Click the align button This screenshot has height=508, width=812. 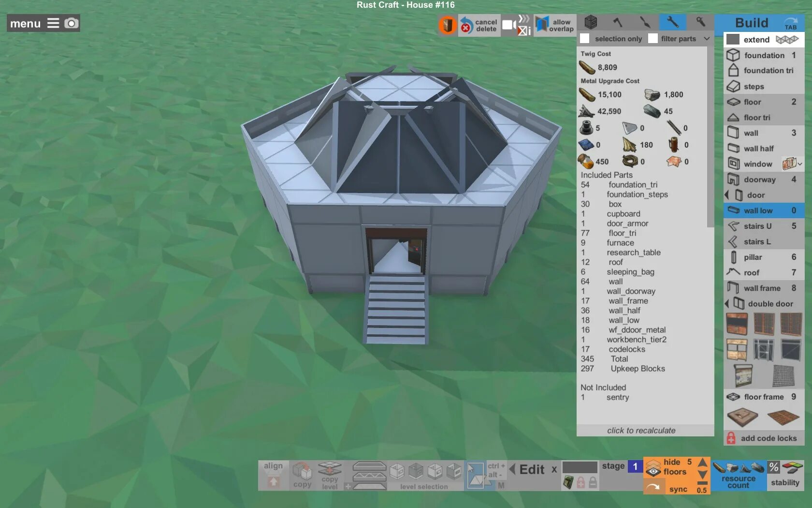(x=273, y=475)
